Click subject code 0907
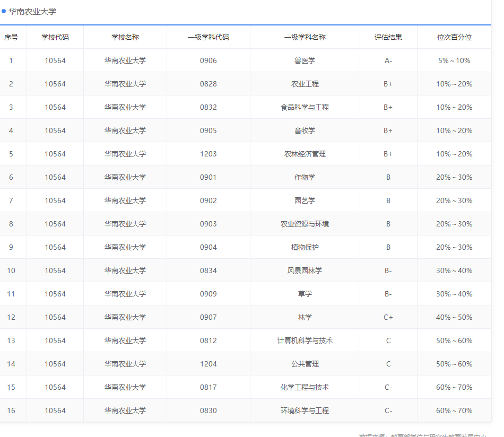The image size is (504, 437). pyautogui.click(x=208, y=318)
